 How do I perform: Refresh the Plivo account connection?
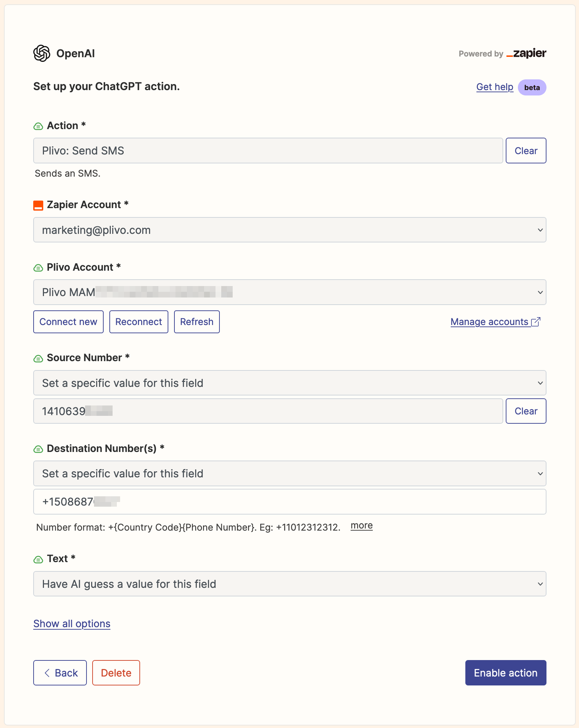pos(197,322)
